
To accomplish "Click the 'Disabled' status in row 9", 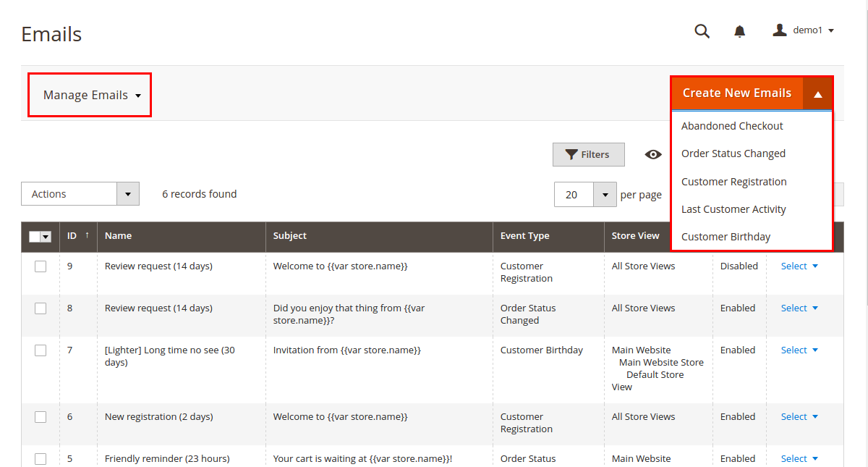I will (x=739, y=266).
